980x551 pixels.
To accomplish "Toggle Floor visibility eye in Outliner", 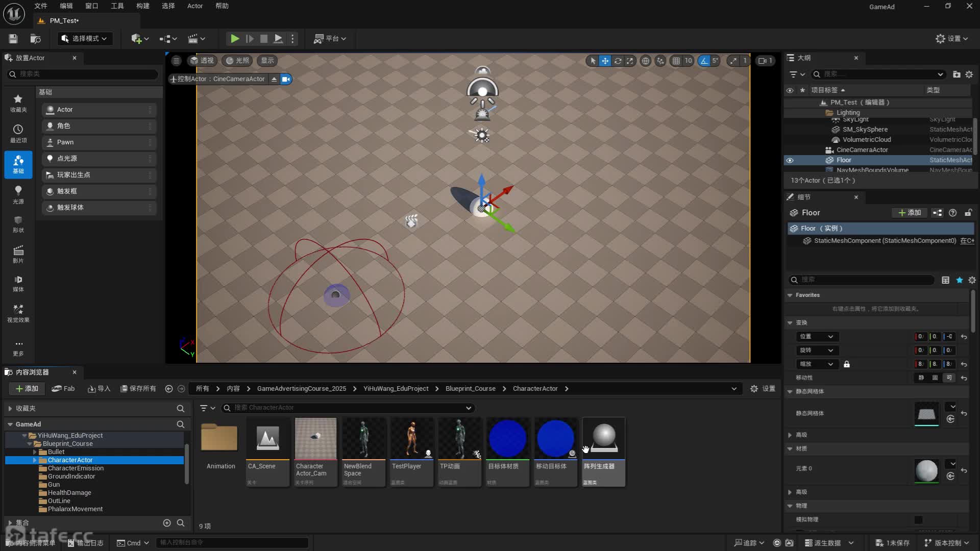I will tap(790, 160).
